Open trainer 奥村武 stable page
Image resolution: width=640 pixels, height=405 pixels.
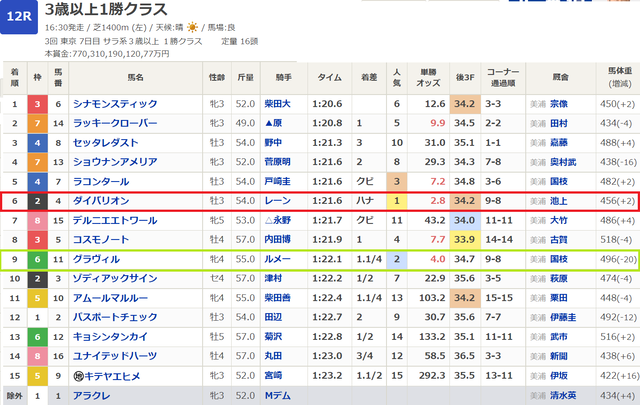click(x=563, y=162)
